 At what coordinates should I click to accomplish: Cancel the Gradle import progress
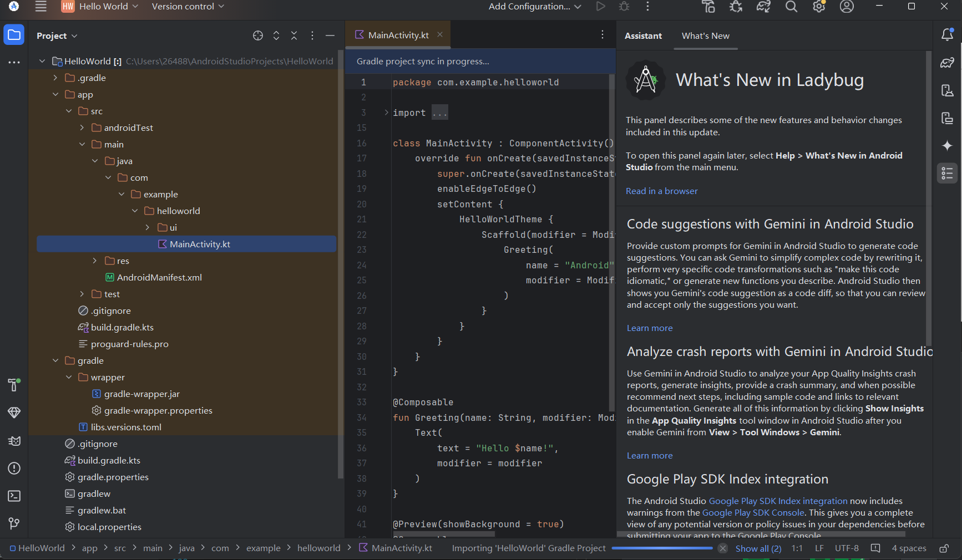click(723, 548)
